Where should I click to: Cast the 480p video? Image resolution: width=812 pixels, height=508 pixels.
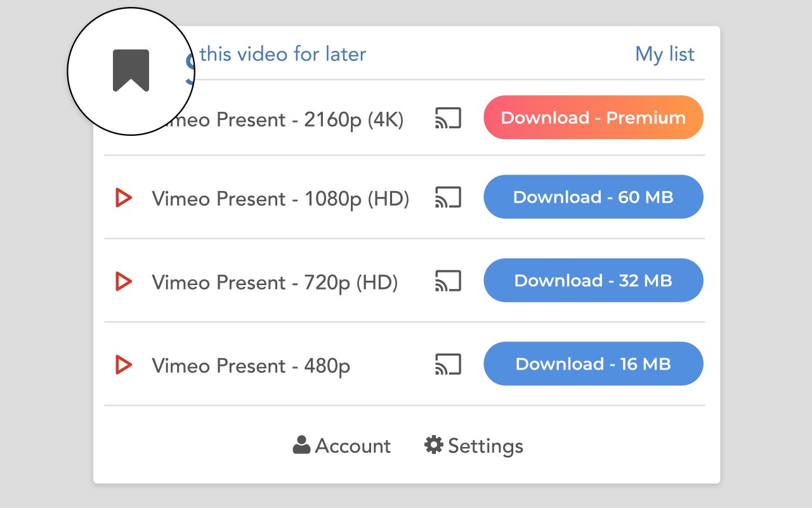tap(448, 364)
